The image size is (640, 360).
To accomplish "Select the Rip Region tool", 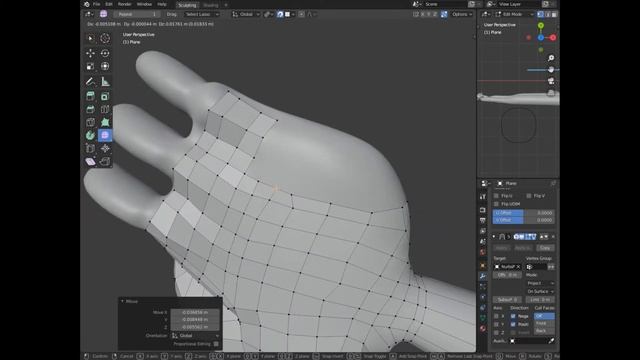I will tap(105, 162).
